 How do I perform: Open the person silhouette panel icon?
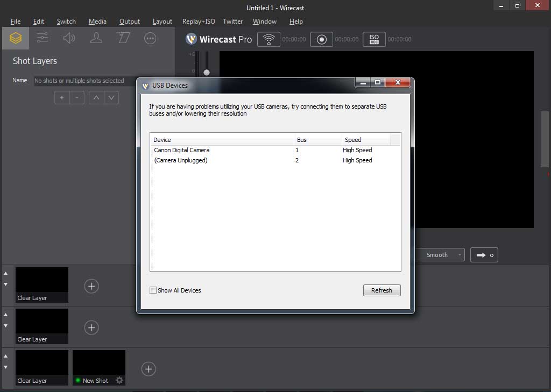pyautogui.click(x=96, y=38)
